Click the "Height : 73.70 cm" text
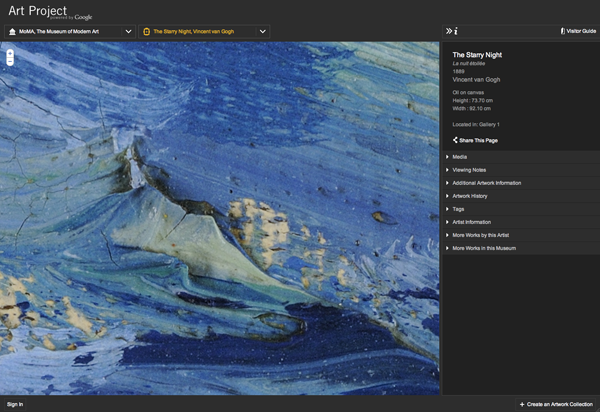 473,101
